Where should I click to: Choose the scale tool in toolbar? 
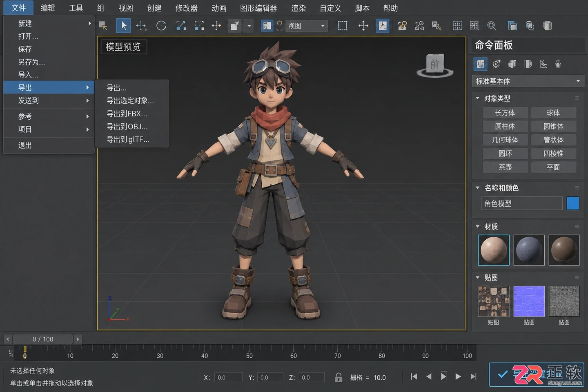coord(181,26)
